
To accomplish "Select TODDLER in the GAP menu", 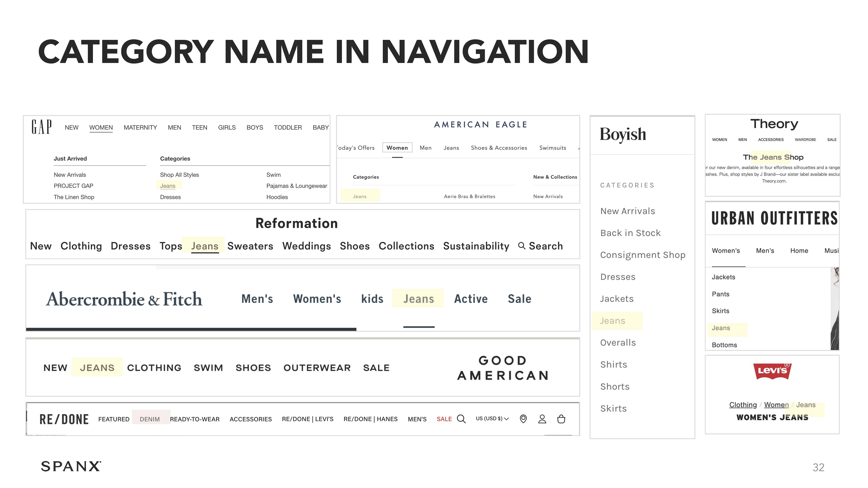I will tap(288, 128).
